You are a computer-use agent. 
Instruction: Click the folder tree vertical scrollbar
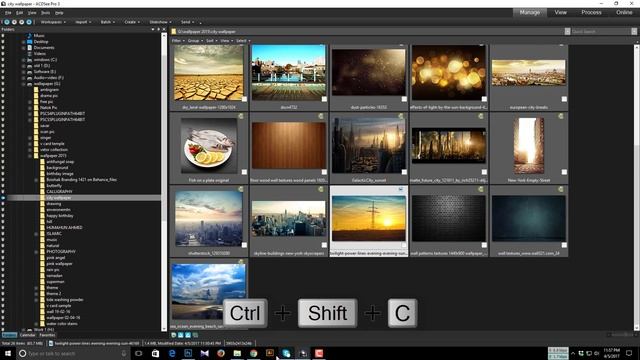[164, 182]
